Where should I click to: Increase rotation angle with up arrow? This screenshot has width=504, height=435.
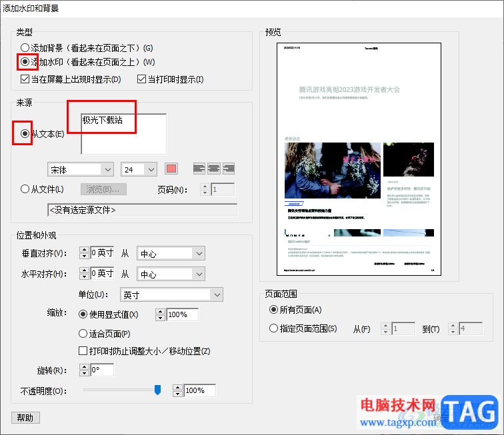click(x=84, y=367)
